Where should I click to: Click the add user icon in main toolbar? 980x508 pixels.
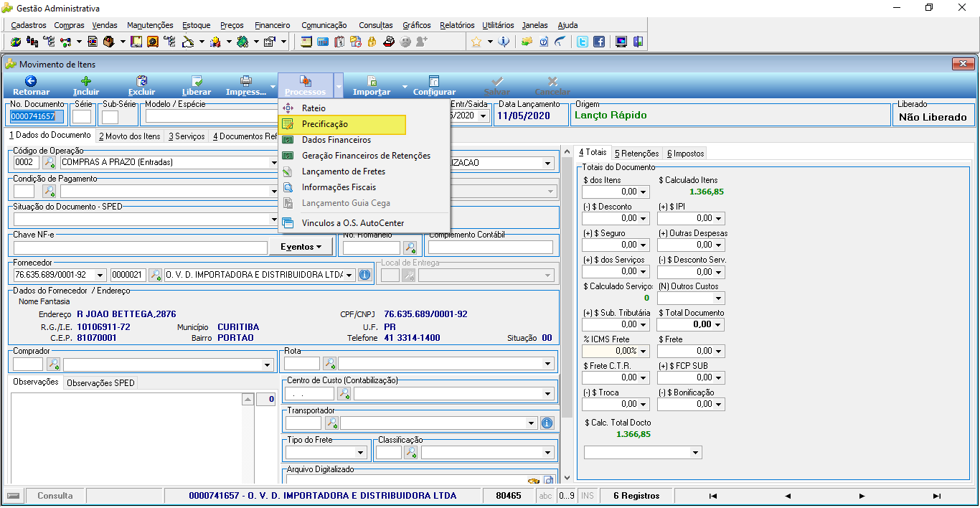point(422,42)
